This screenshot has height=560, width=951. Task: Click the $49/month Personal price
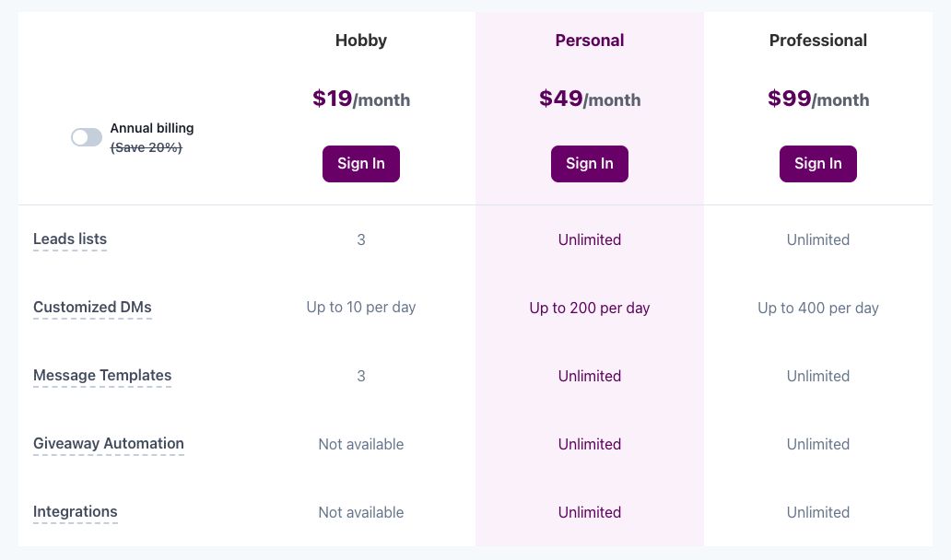pos(590,99)
